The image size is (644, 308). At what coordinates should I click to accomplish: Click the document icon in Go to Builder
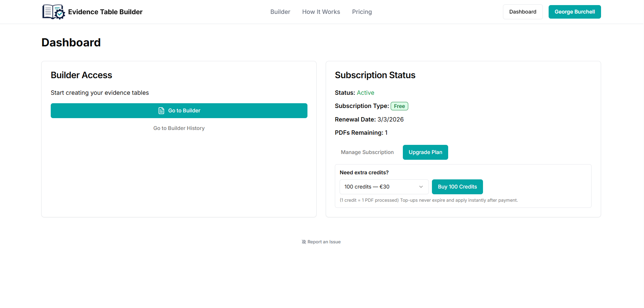[161, 111]
